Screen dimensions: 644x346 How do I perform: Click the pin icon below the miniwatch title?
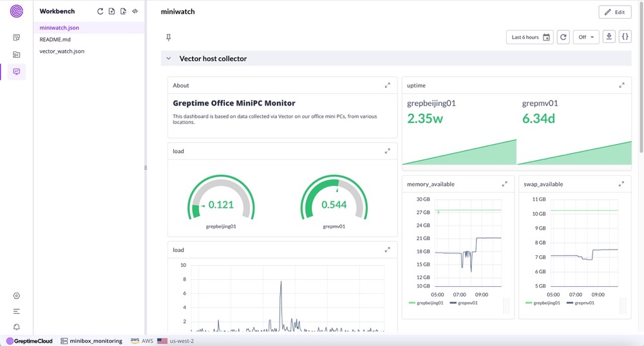coord(168,37)
